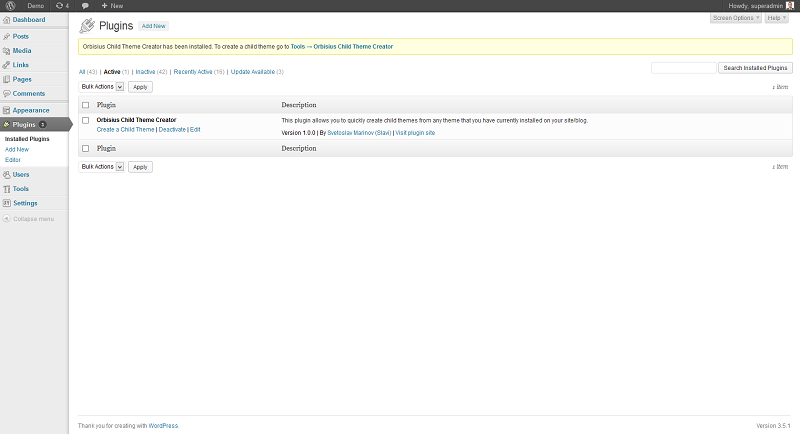Viewport: 800px width, 434px height.
Task: Open the bottom Bulk Actions dropdown
Action: pos(102,167)
